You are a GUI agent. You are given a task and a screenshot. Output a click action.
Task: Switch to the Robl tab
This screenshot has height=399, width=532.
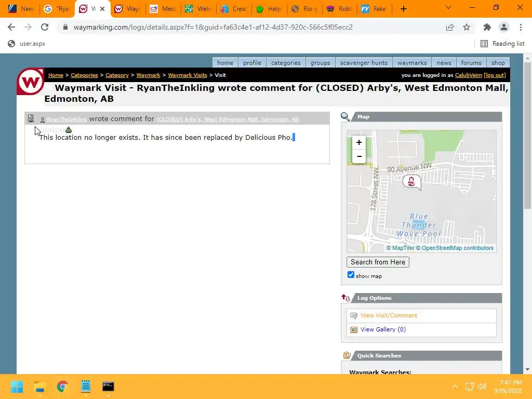[339, 9]
